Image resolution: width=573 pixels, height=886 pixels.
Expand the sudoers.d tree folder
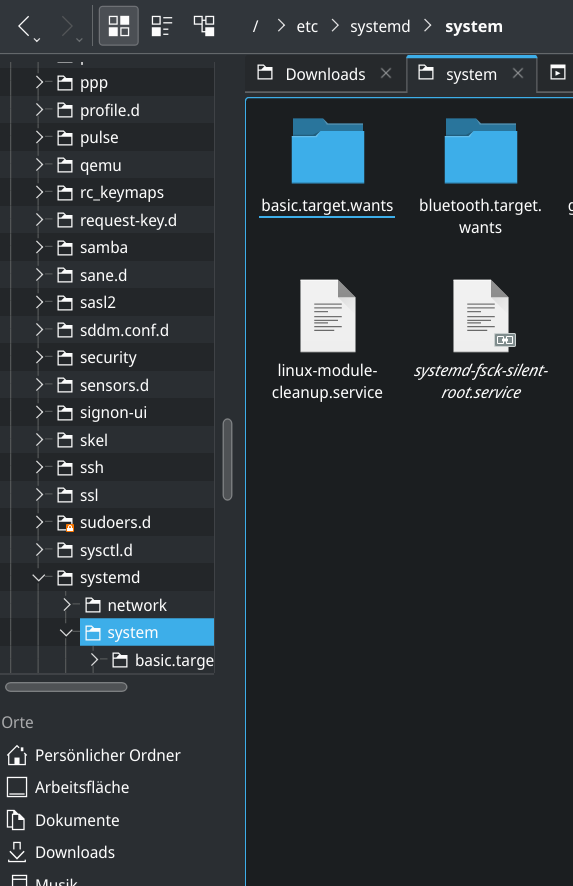tap(39, 522)
